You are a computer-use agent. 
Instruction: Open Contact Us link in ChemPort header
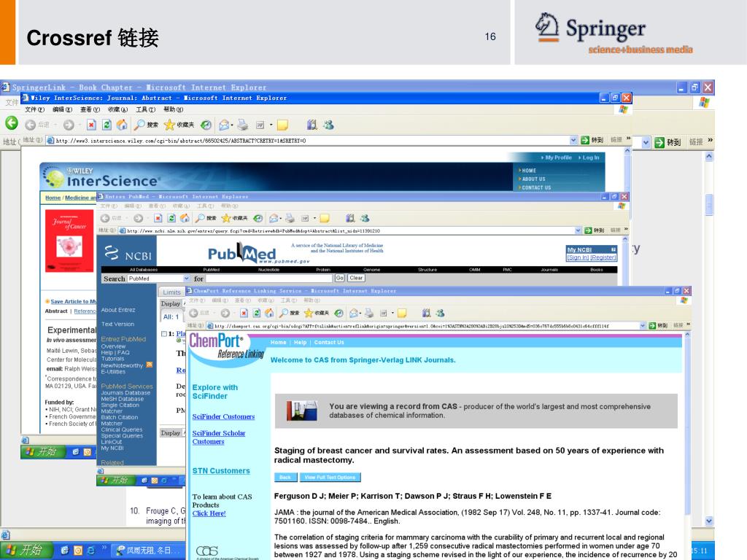[329, 343]
